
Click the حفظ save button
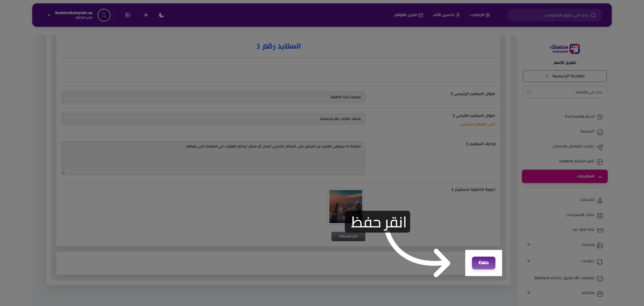pos(483,263)
